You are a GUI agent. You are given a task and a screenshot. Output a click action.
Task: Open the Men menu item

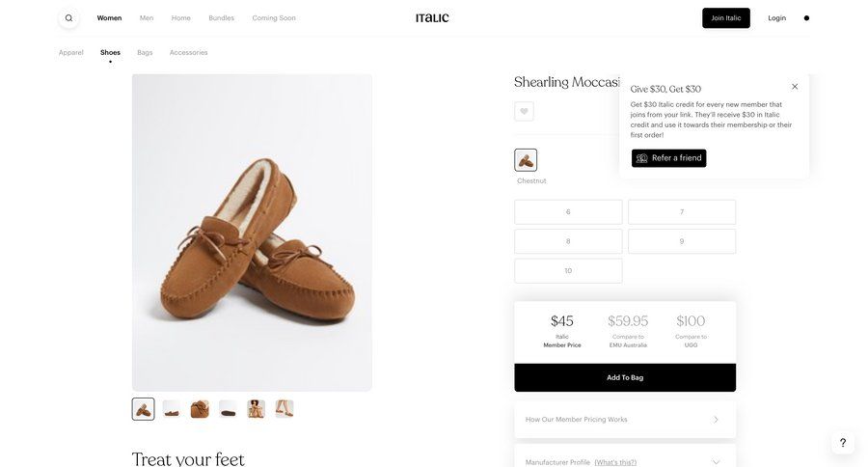[147, 18]
